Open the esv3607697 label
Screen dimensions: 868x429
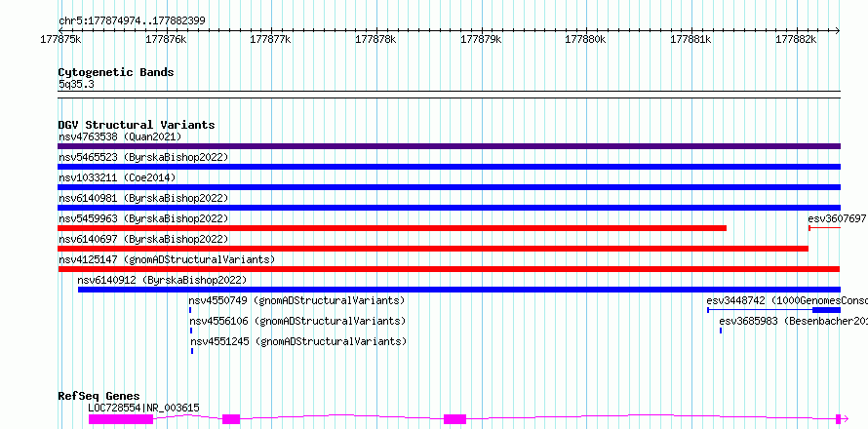click(837, 218)
